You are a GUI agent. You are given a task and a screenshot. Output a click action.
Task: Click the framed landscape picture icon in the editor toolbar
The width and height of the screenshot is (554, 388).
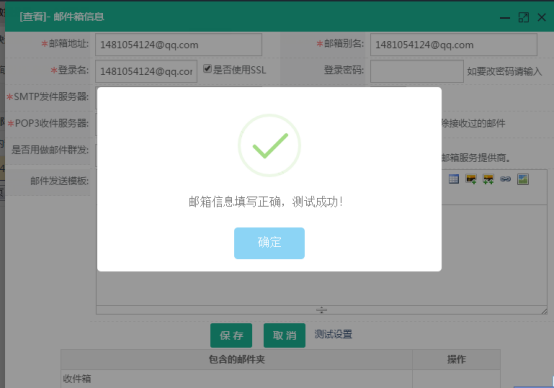coord(523,179)
